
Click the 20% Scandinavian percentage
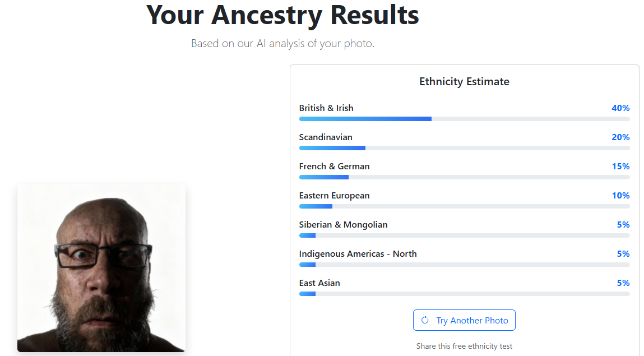click(620, 137)
